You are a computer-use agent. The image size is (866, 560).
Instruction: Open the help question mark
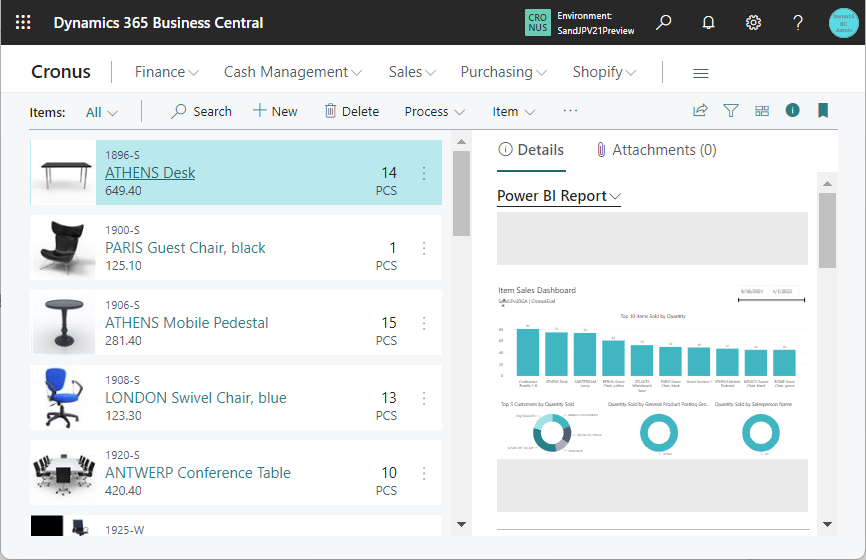coord(798,23)
